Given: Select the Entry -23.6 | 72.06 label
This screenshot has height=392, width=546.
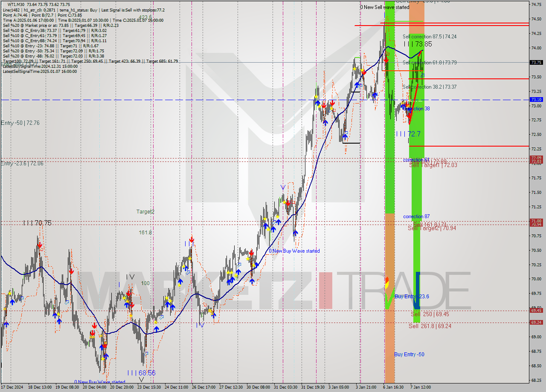Looking at the screenshot, I should pyautogui.click(x=22, y=163).
